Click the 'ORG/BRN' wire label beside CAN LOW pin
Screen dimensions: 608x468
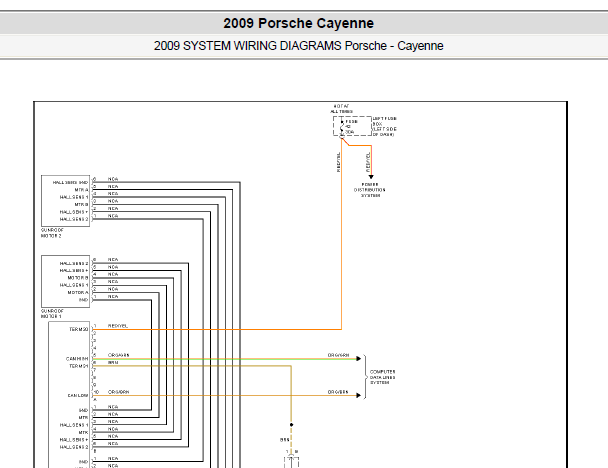pos(118,392)
